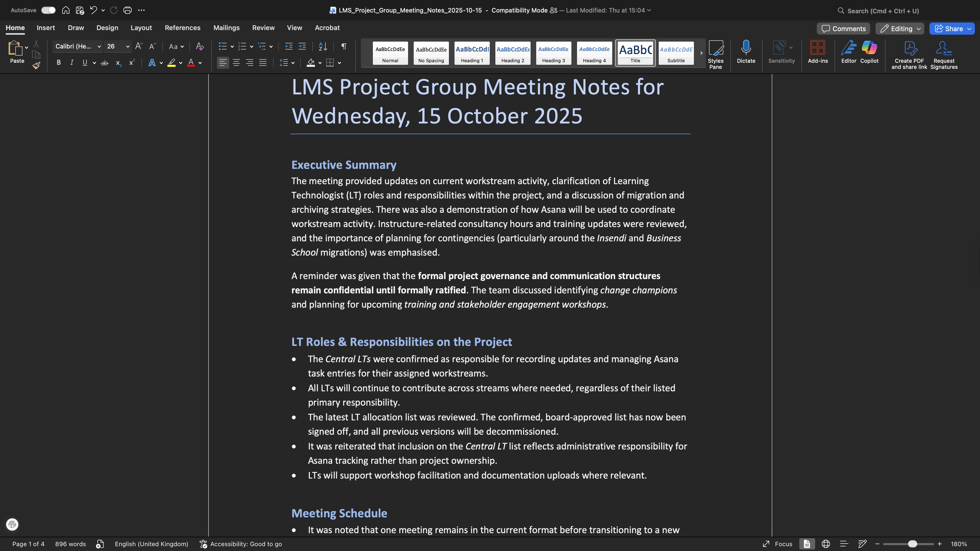This screenshot has height=551, width=980.
Task: Click Create PDF and share link
Action: tap(909, 54)
